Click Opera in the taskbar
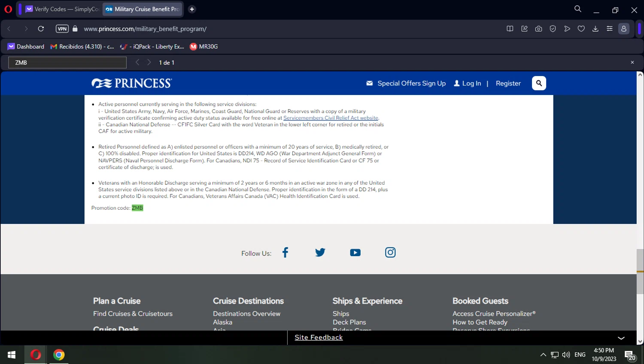The height and width of the screenshot is (364, 644). [36, 355]
